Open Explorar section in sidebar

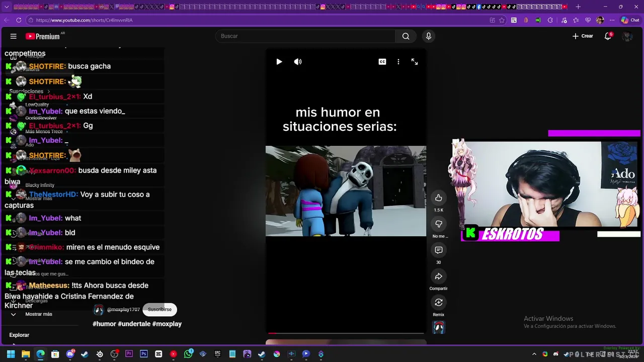(19, 335)
